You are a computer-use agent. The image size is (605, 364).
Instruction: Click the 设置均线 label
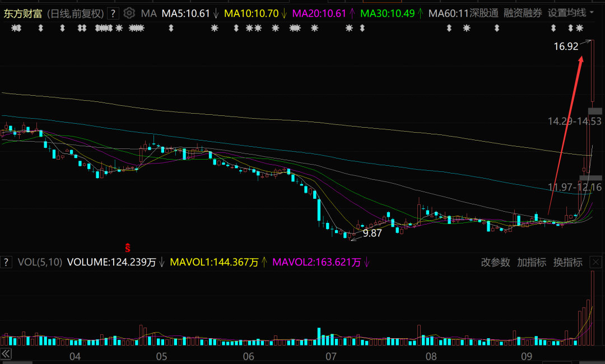click(567, 13)
